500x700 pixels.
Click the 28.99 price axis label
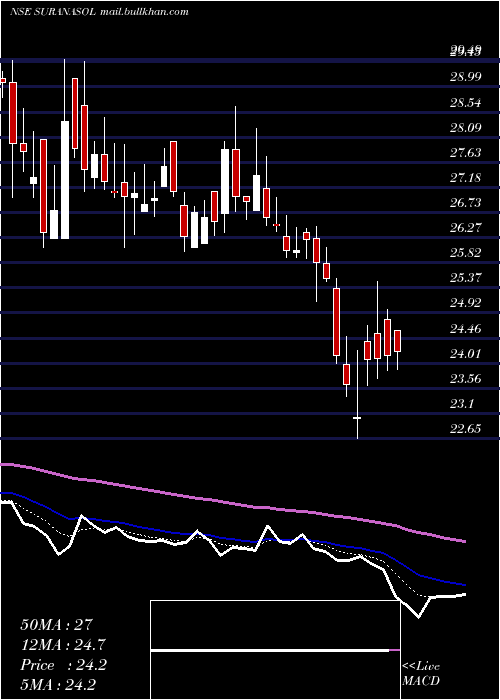point(466,77)
